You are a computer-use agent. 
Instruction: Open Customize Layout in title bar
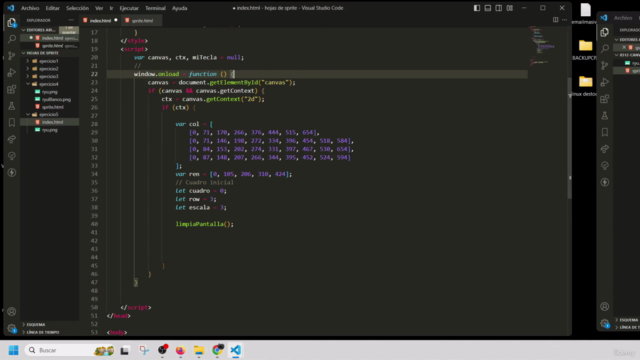(509, 8)
